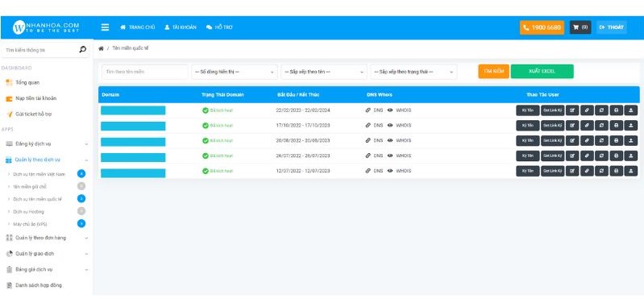The image size is (644, 299).
Task: Click print icon in 17/10/2022 row
Action: click(616, 125)
